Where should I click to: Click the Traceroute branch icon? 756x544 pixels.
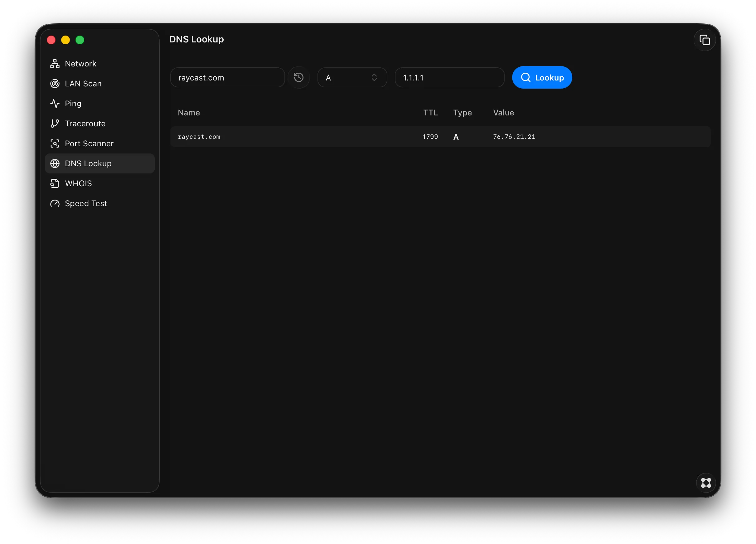tap(55, 124)
